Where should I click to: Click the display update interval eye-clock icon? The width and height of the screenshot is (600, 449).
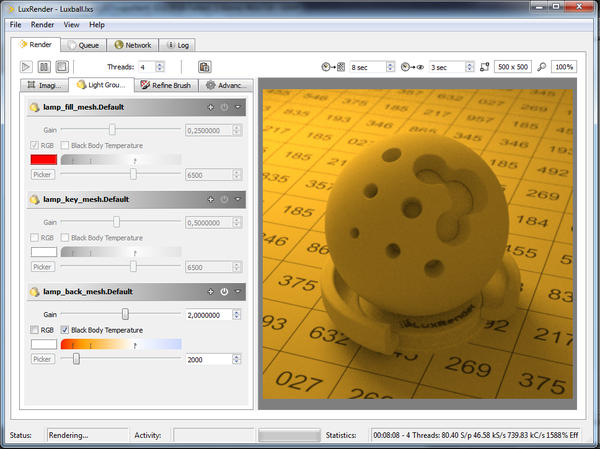(412, 67)
